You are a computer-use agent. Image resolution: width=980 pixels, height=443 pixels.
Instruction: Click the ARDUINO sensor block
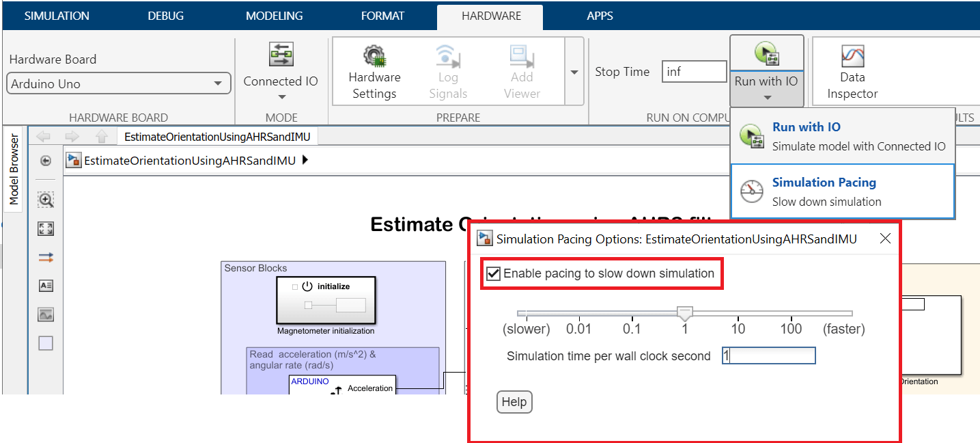[342, 384]
